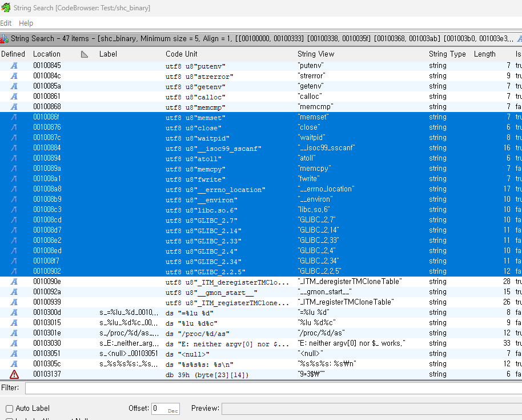The height and width of the screenshot is (420, 522).
Task: Click the defined-string icon for the "%s%s%s: %s\n" row
Action: [x=14, y=365]
